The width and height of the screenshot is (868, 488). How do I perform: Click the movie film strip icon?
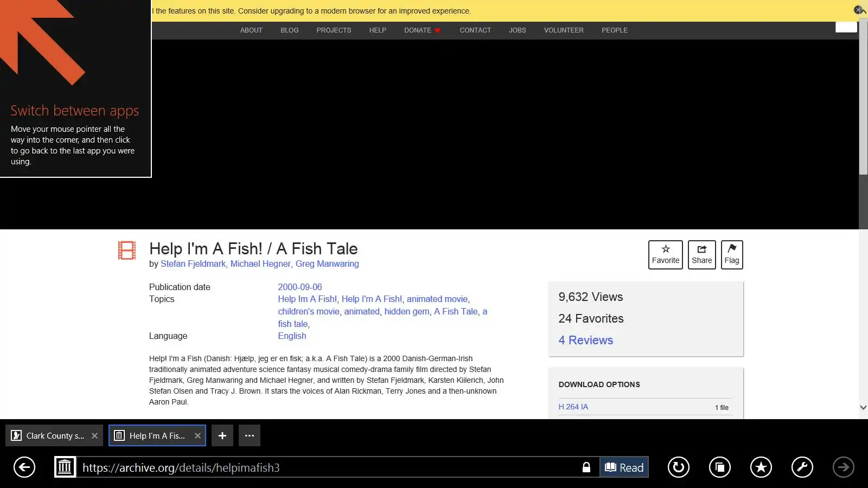[x=127, y=250]
